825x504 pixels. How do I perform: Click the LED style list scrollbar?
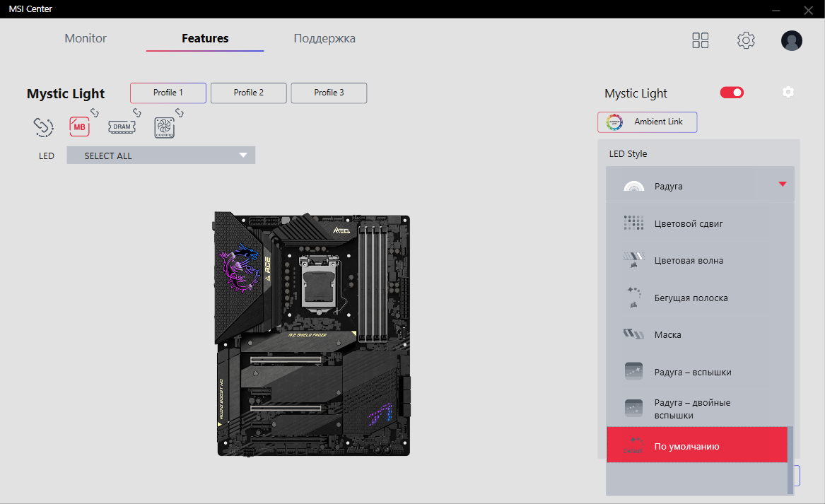coord(790,461)
